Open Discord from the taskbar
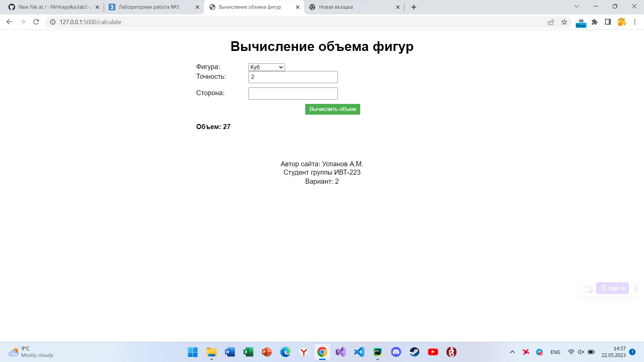644x362 pixels. pos(396,352)
